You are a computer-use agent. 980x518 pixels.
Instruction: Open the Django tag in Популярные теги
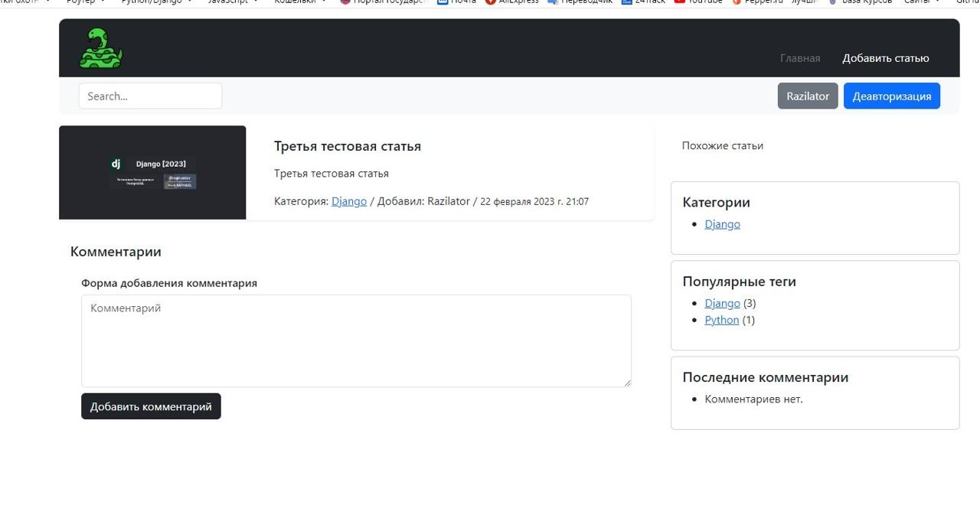pos(723,304)
